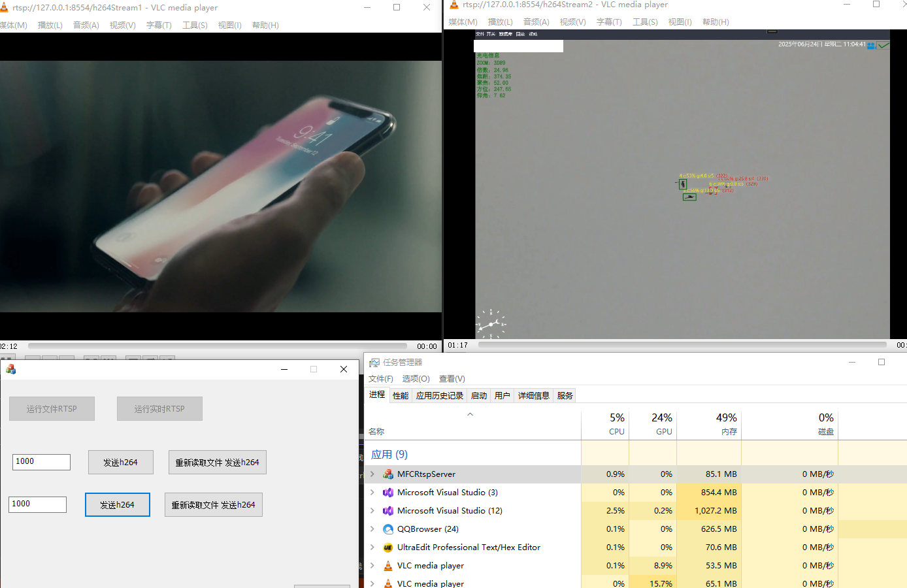
Task: Switch to the 详细信息 tab
Action: pyautogui.click(x=534, y=396)
